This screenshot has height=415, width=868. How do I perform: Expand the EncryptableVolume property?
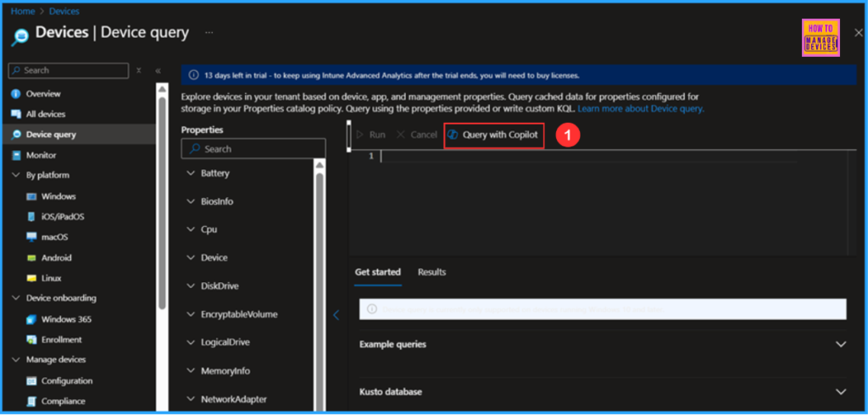point(191,314)
